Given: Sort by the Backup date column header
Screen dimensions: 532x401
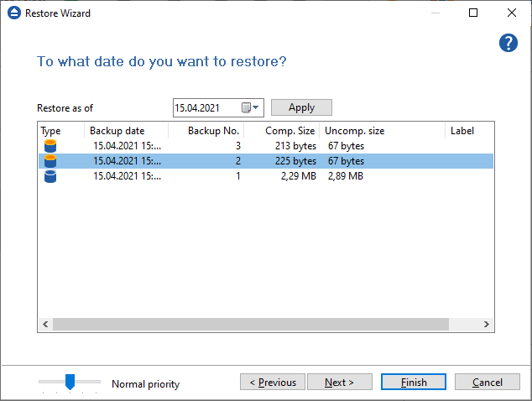Looking at the screenshot, I should coord(126,131).
